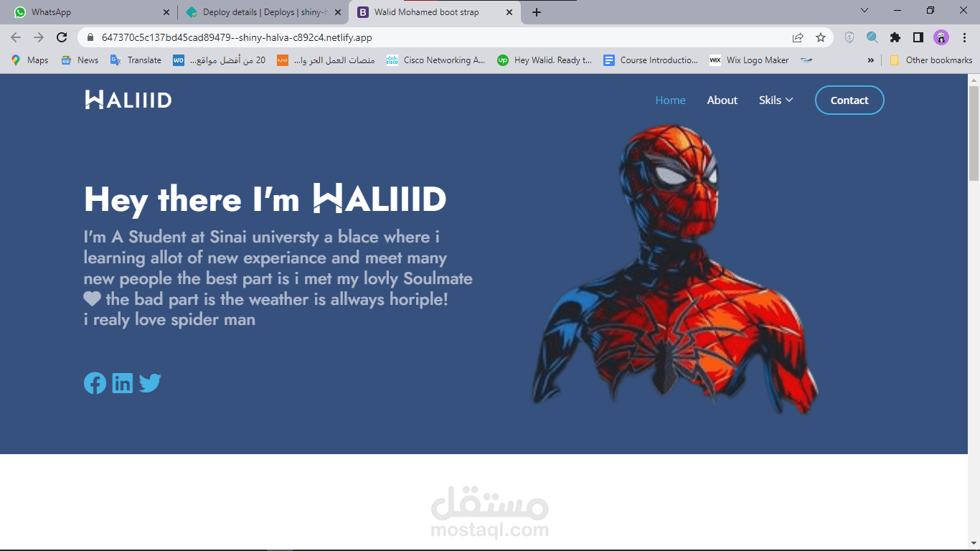
Task: Open the Facebook profile icon
Action: coord(95,383)
